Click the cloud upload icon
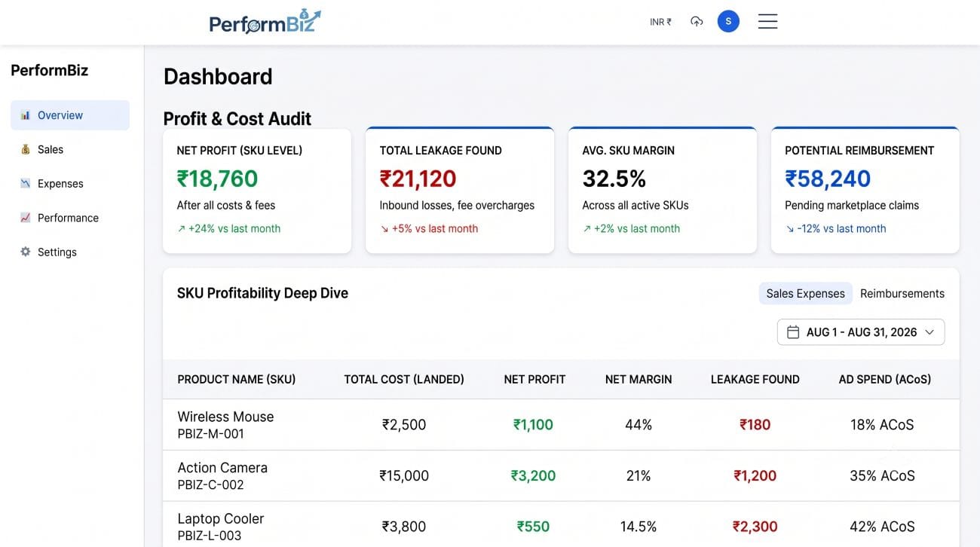This screenshot has height=547, width=980. [x=697, y=22]
